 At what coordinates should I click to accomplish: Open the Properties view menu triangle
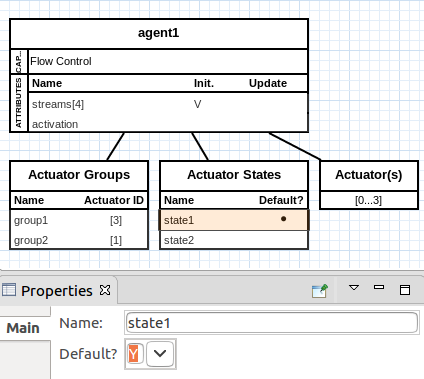tap(354, 287)
